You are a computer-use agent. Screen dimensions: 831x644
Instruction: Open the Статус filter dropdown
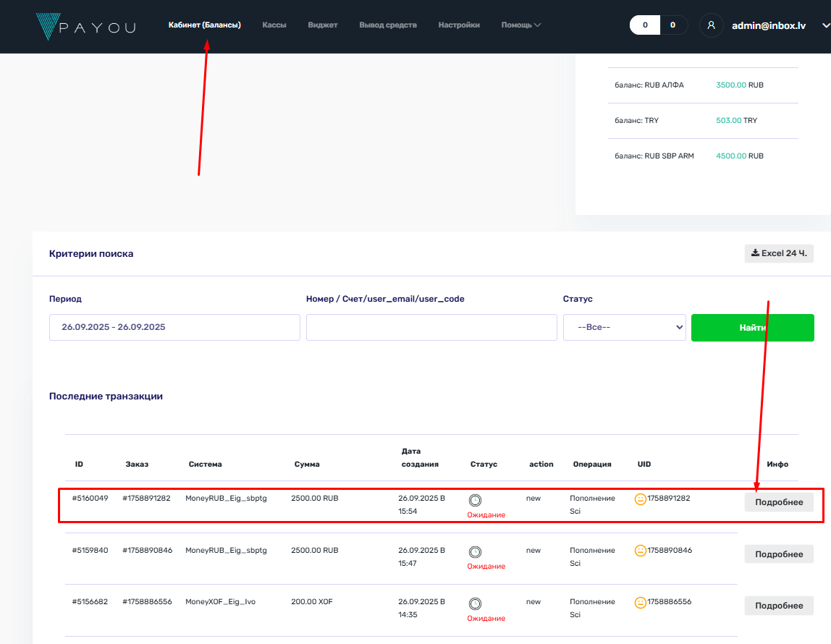(625, 327)
